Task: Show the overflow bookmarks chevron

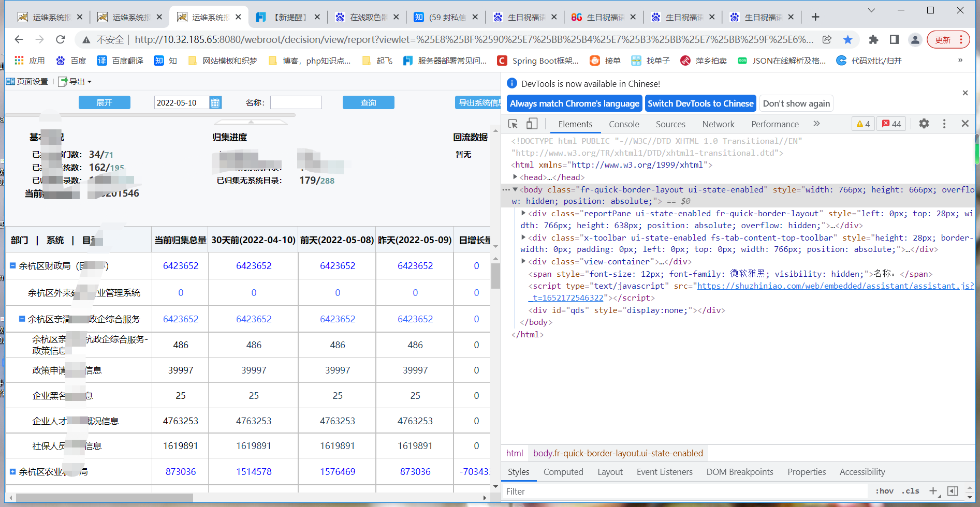Action: pos(960,61)
